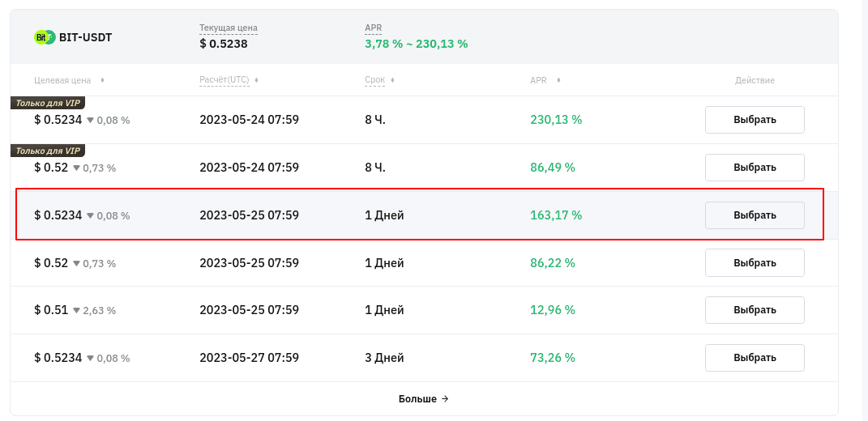Click the Срок column header
The width and height of the screenshot is (868, 421).
click(374, 80)
